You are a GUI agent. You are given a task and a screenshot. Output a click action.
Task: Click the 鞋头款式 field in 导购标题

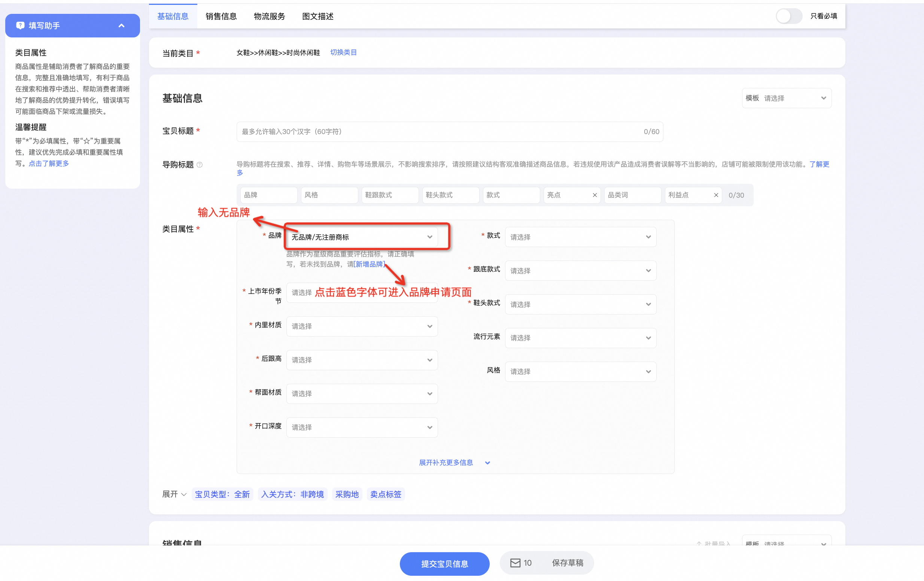[x=450, y=195]
